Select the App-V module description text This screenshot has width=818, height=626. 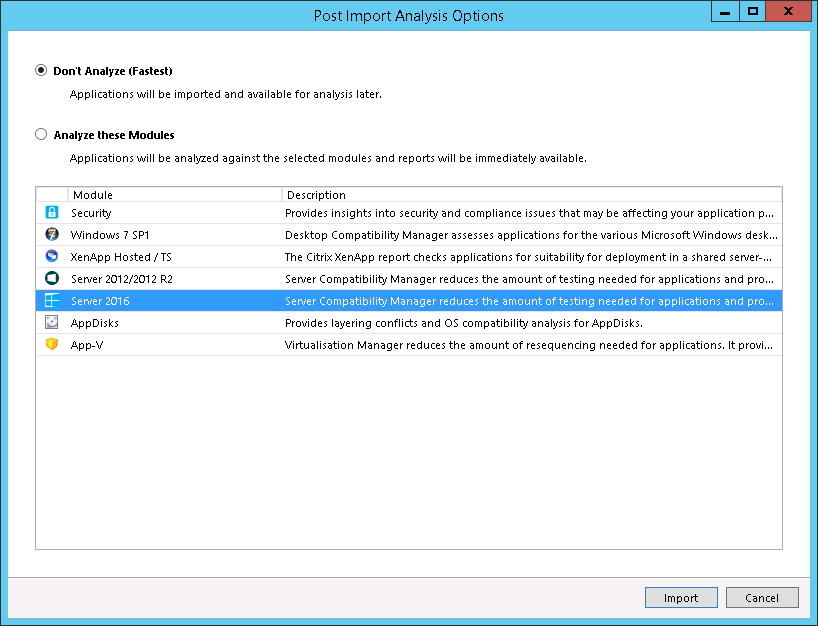click(530, 345)
